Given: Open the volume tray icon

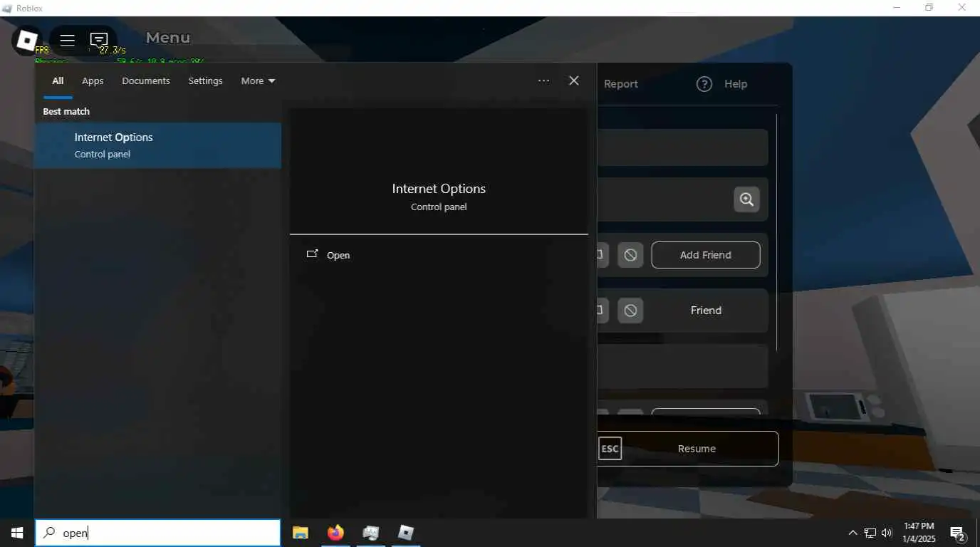Looking at the screenshot, I should [887, 533].
